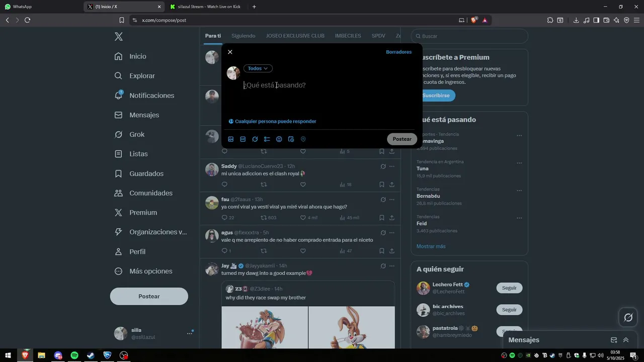Open Listas in the sidebar
The width and height of the screenshot is (644, 362).
pyautogui.click(x=131, y=154)
